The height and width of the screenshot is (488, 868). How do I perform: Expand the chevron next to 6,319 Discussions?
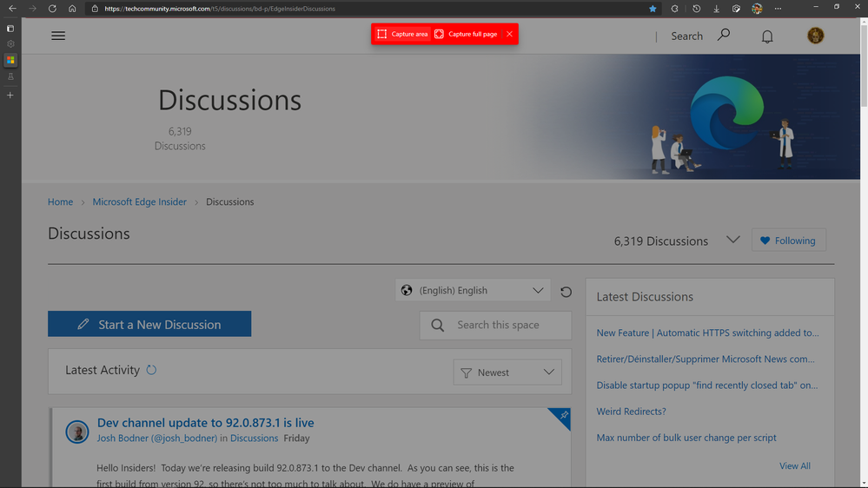(x=733, y=241)
